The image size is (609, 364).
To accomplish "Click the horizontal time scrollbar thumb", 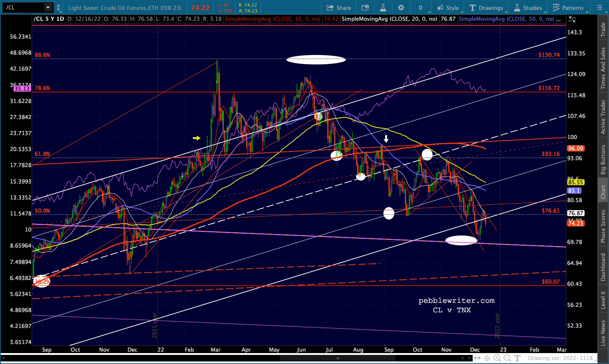I will pos(338,359).
